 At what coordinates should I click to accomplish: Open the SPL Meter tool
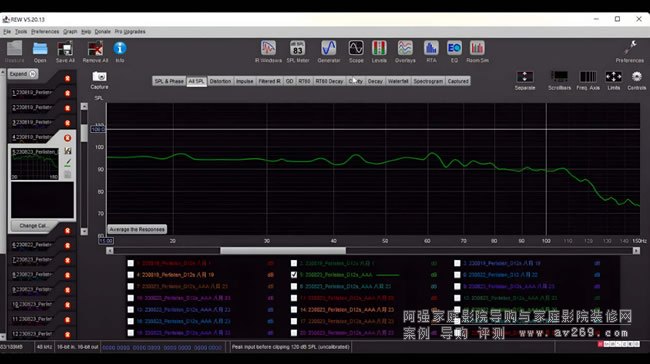[x=298, y=52]
